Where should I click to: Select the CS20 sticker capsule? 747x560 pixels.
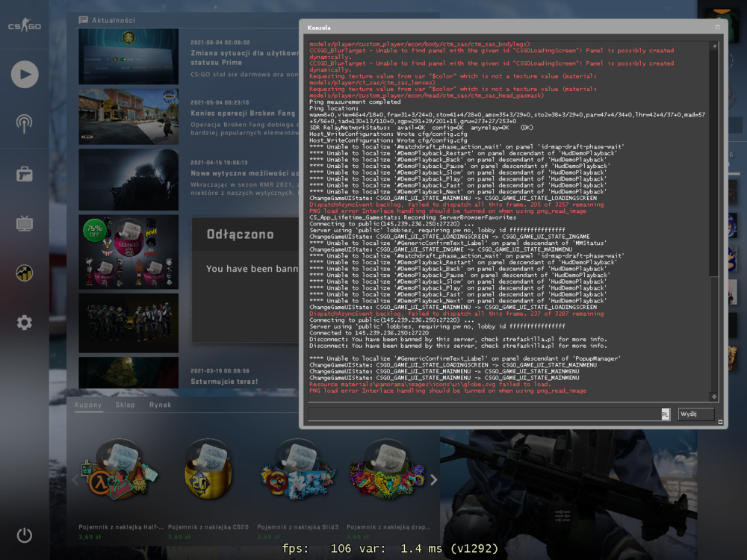(208, 469)
